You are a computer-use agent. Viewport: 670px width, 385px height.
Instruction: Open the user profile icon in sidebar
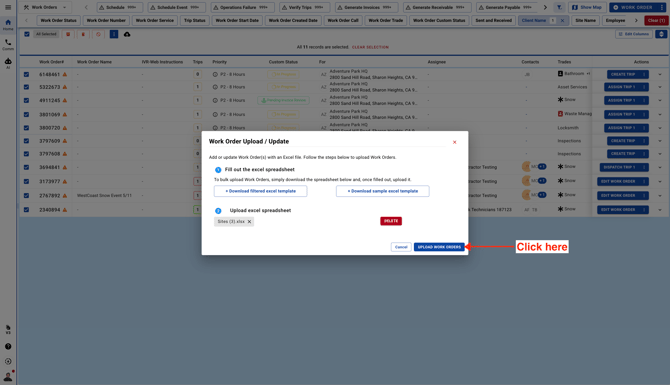[x=8, y=376]
